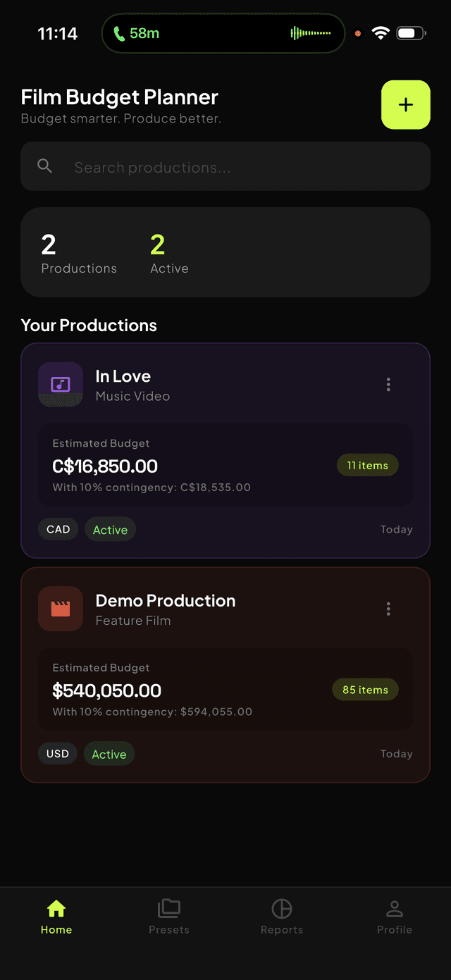The image size is (451, 980).
Task: Open the three-dot menu for Demo Production
Action: (x=388, y=609)
